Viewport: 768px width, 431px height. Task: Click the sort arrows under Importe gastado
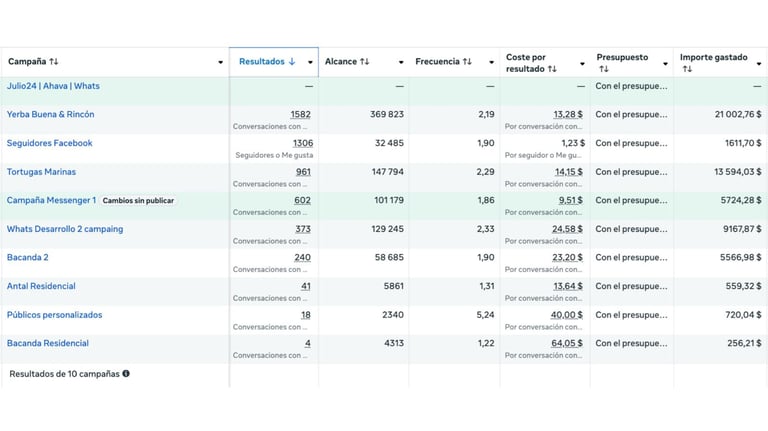point(686,69)
